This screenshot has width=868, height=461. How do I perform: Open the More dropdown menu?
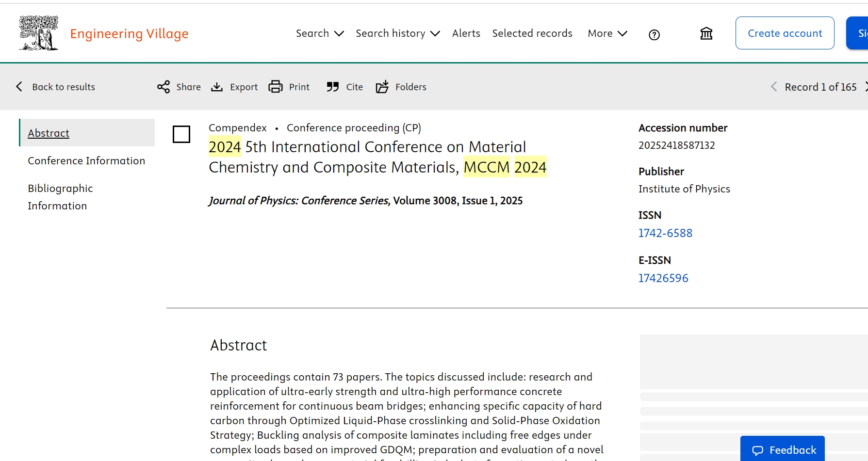pyautogui.click(x=607, y=33)
